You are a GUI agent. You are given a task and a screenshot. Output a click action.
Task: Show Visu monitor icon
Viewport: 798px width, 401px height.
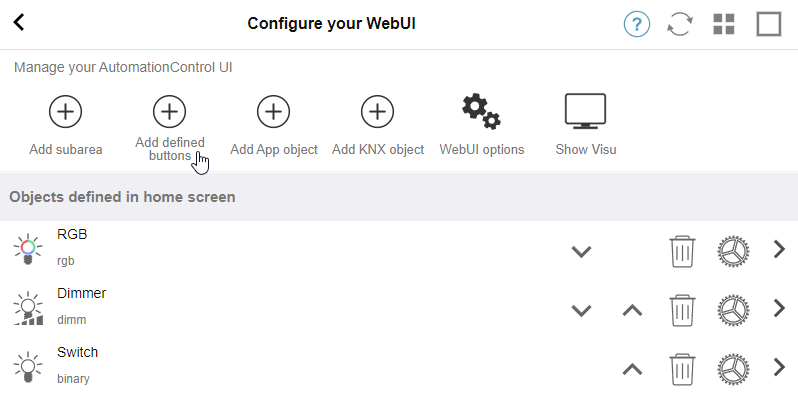585,111
